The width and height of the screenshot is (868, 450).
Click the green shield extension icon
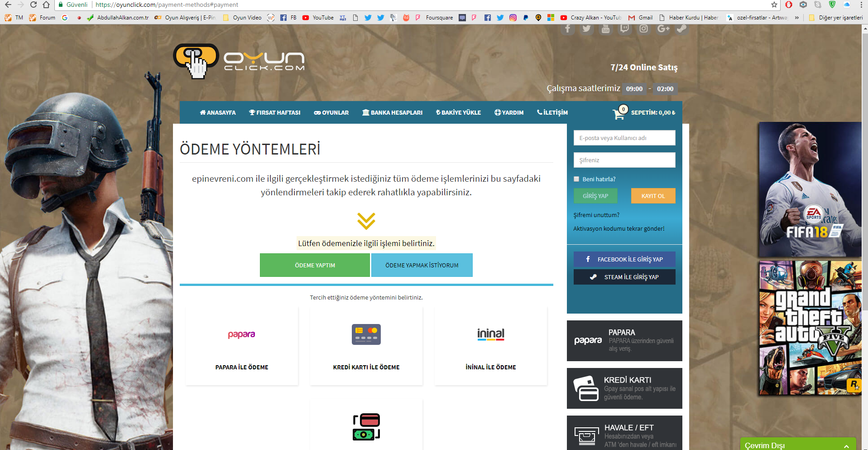(832, 5)
